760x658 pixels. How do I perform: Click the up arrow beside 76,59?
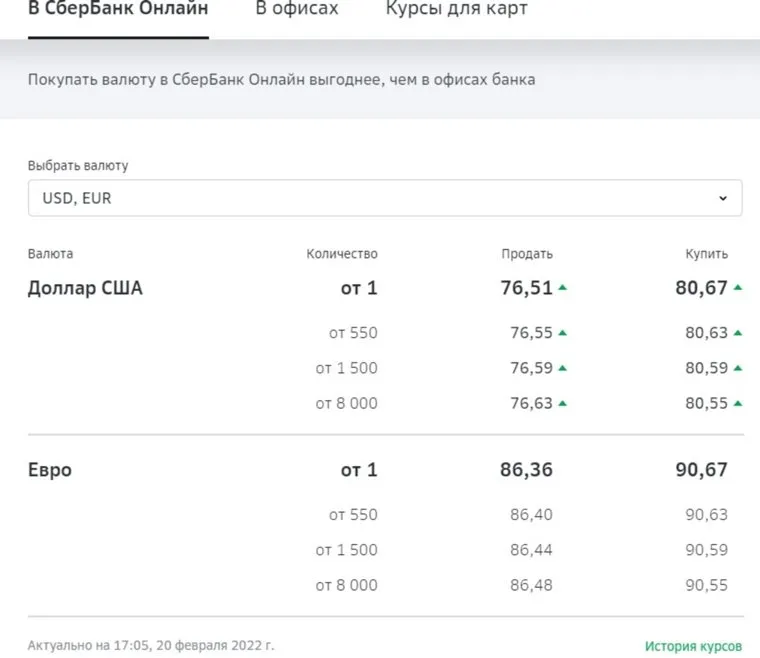563,368
